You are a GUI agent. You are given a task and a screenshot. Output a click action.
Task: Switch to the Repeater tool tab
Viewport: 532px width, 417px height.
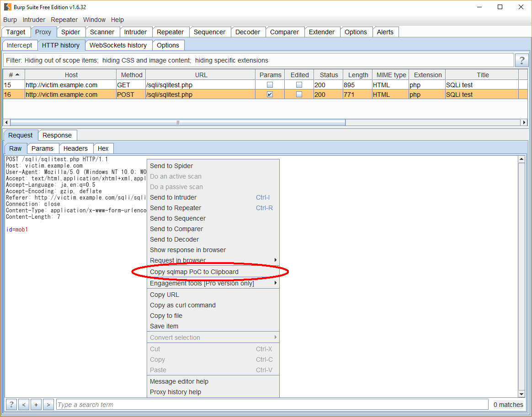[170, 32]
